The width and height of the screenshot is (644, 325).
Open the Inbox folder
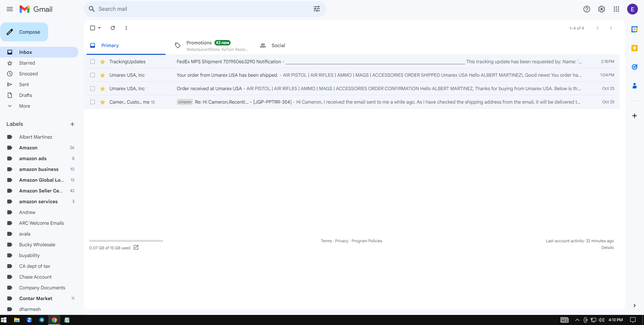click(x=39, y=52)
